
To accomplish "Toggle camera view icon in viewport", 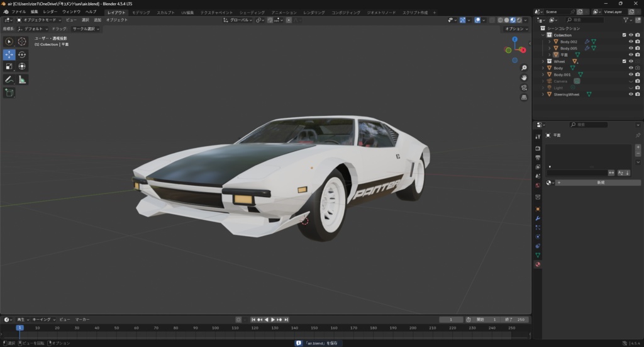I will point(524,88).
